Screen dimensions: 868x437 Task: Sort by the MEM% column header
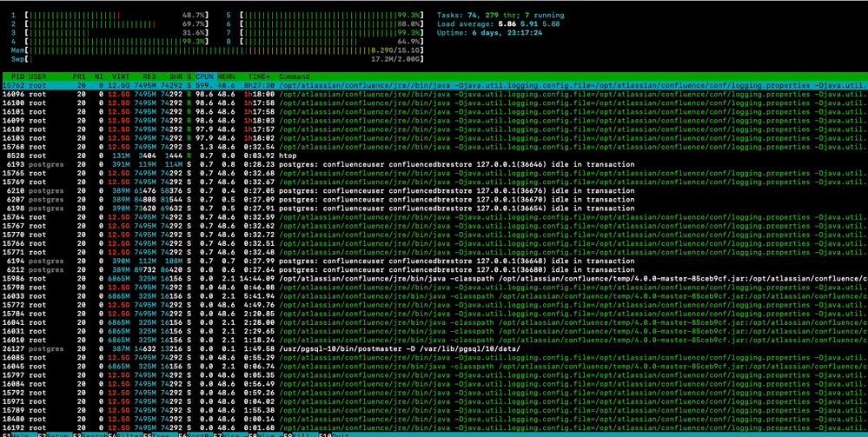[x=227, y=76]
